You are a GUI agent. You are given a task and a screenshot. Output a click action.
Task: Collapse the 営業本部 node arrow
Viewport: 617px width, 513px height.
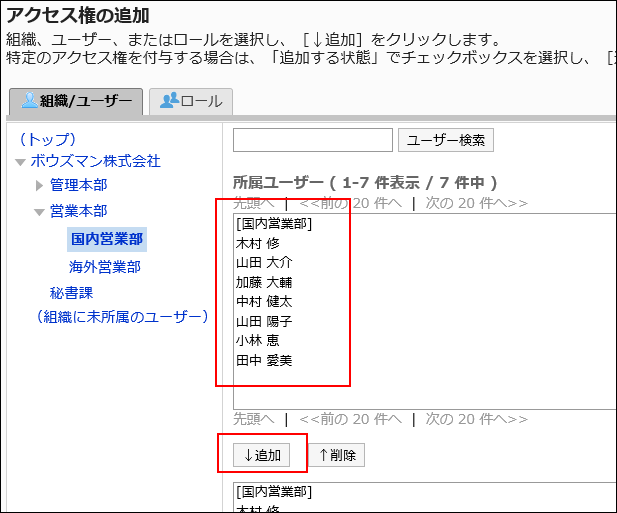pyautogui.click(x=39, y=212)
